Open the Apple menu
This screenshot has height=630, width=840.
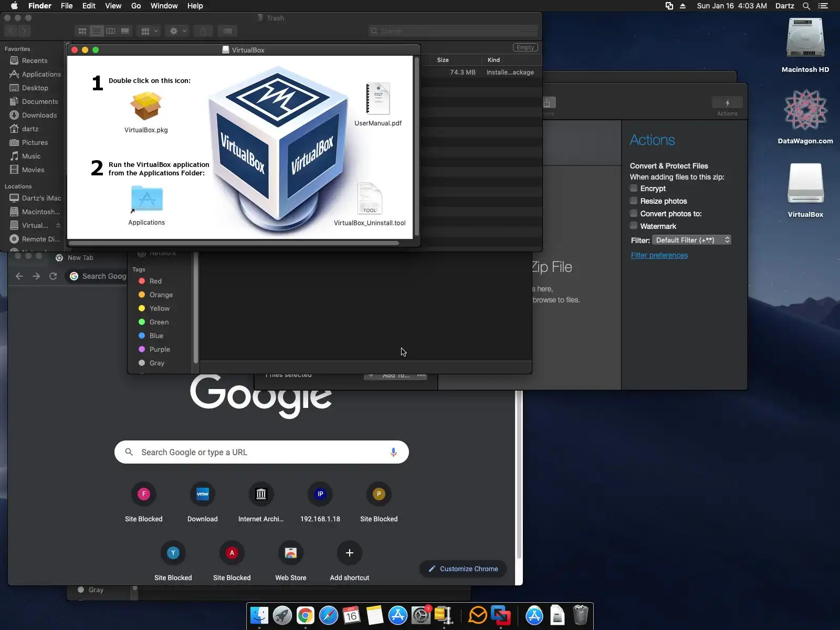pos(14,6)
